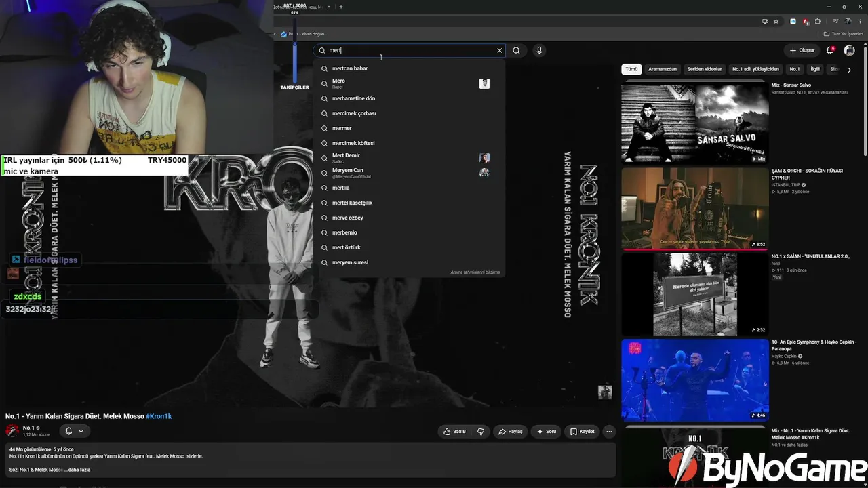
Task: Select the mertel kasetçilik suggestion
Action: coord(410,203)
